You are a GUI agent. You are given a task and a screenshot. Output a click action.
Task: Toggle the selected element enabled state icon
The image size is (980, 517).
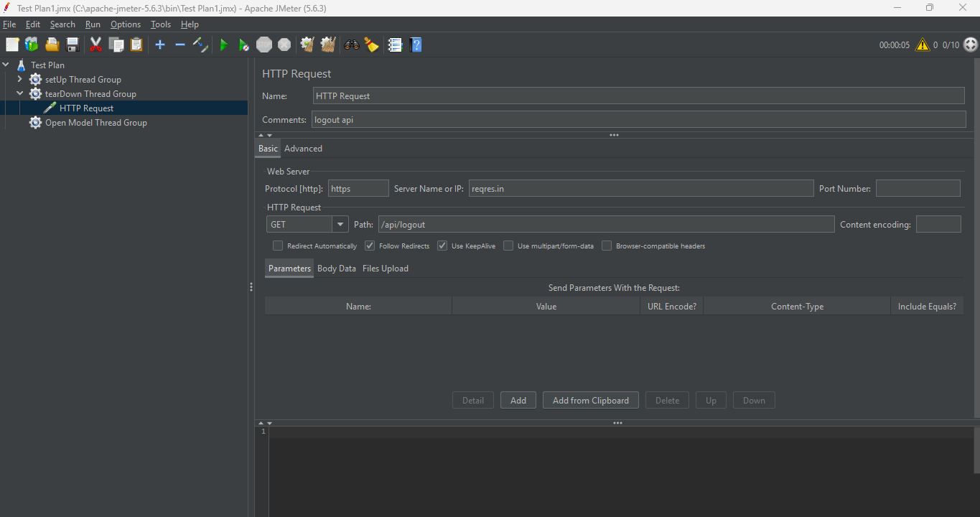tap(201, 45)
